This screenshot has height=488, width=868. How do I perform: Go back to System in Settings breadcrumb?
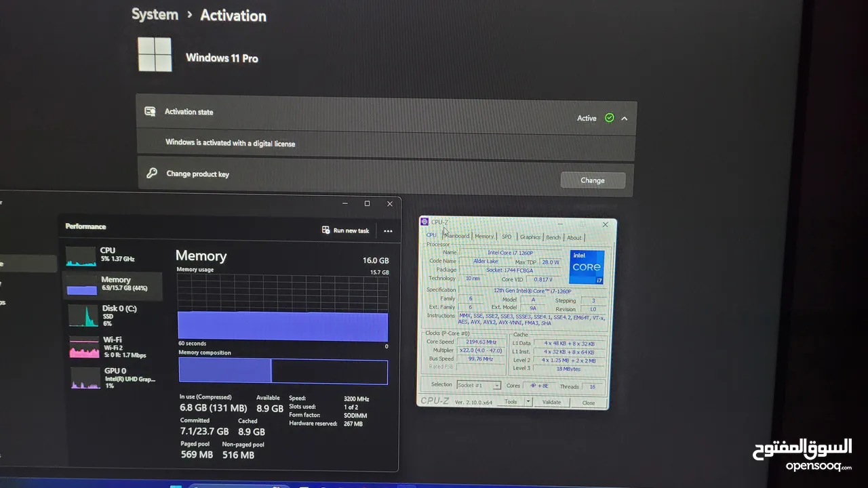pos(155,15)
